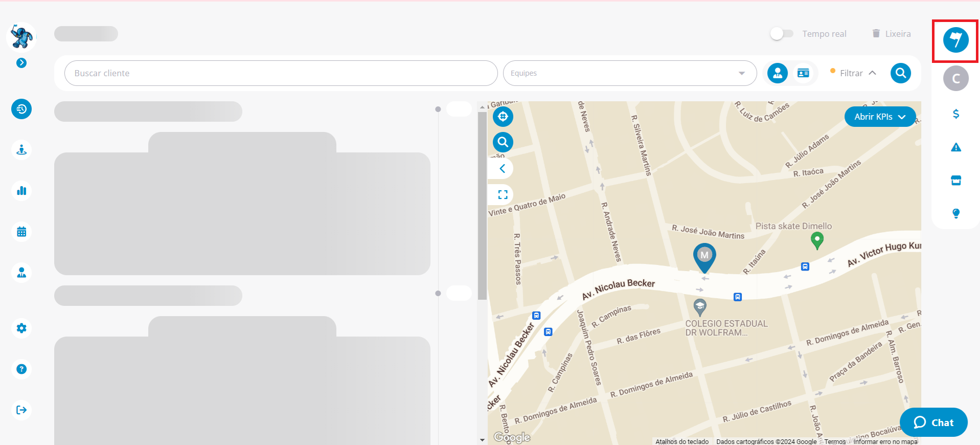Open the help question mark icon
The width and height of the screenshot is (980, 445).
21,369
